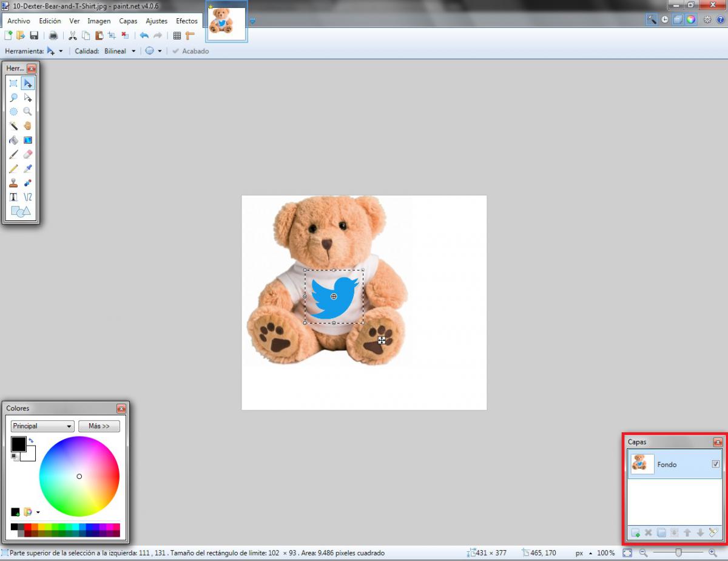
Task: Click the Crop to Selection icon
Action: 112,36
